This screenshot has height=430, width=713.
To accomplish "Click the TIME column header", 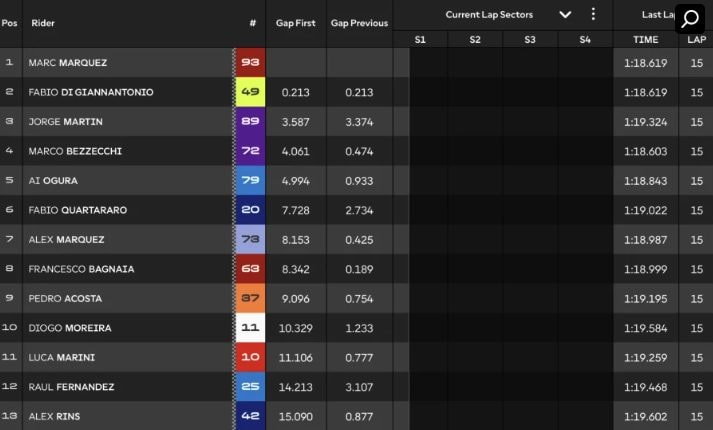I will [x=646, y=39].
